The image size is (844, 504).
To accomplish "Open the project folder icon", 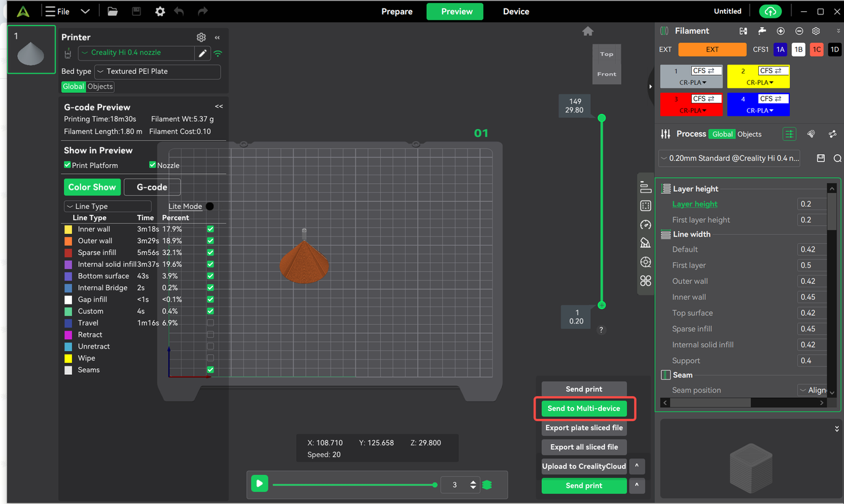I will 113,11.
